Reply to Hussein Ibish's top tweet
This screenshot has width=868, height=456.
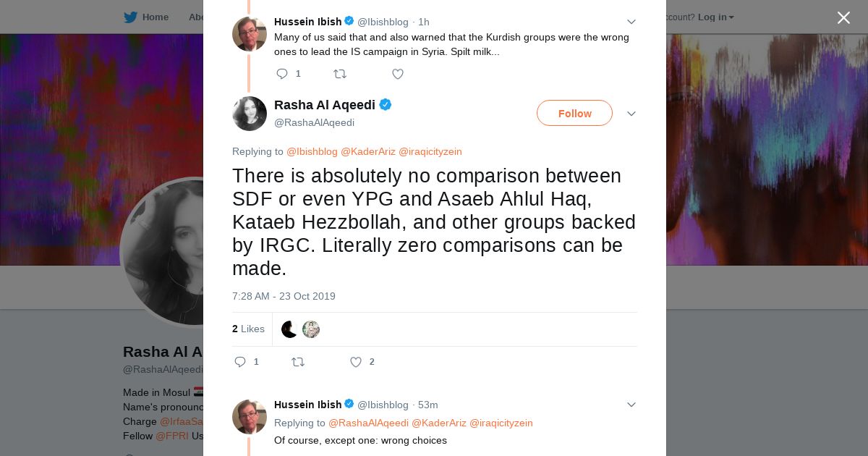pos(282,74)
